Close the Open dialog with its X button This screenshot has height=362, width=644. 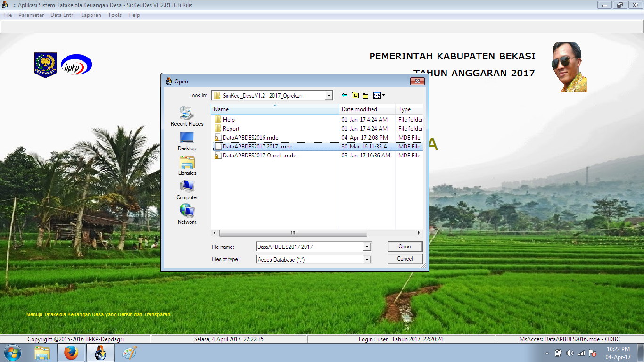[417, 82]
